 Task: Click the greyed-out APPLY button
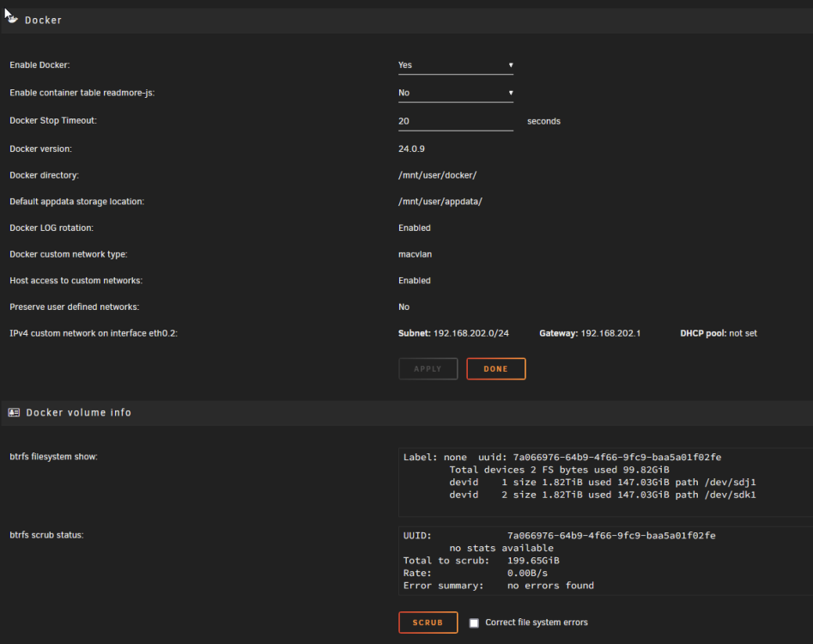(x=428, y=368)
